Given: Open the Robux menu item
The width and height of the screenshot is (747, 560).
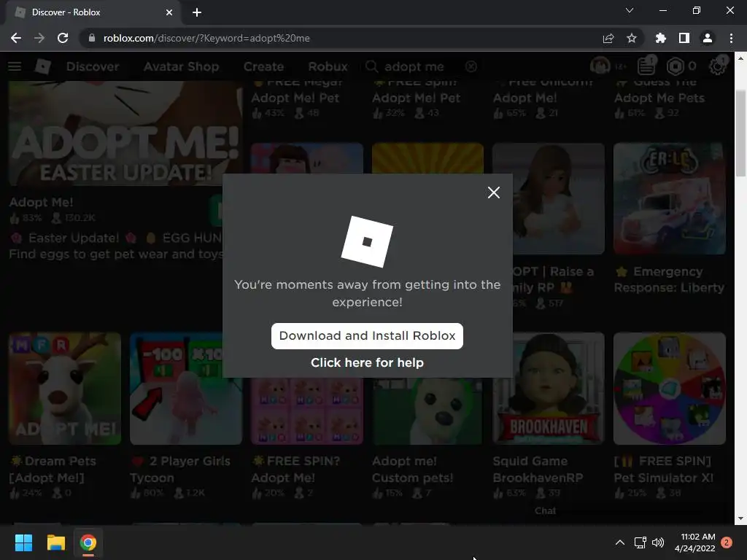Looking at the screenshot, I should (328, 66).
